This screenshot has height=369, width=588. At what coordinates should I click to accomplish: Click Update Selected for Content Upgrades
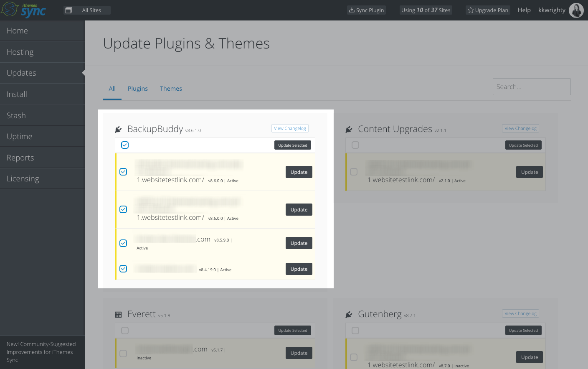coord(523,145)
